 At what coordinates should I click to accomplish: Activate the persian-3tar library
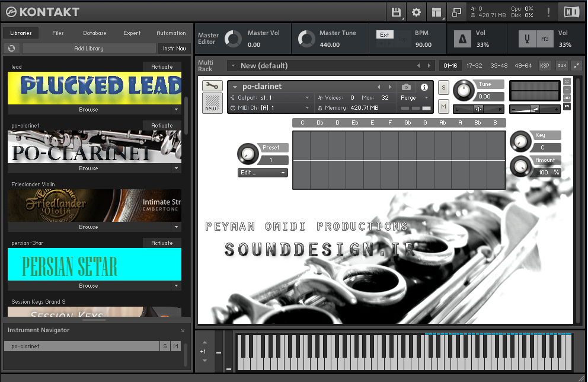pyautogui.click(x=162, y=243)
